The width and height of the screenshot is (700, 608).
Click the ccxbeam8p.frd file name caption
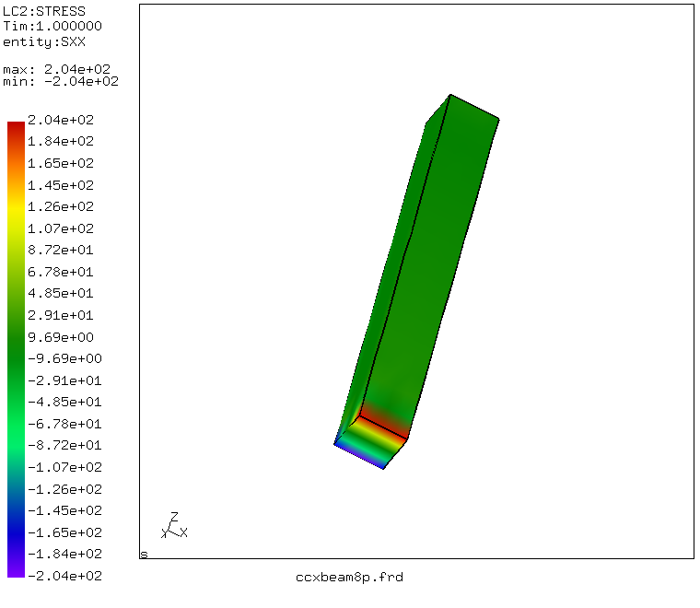click(350, 578)
